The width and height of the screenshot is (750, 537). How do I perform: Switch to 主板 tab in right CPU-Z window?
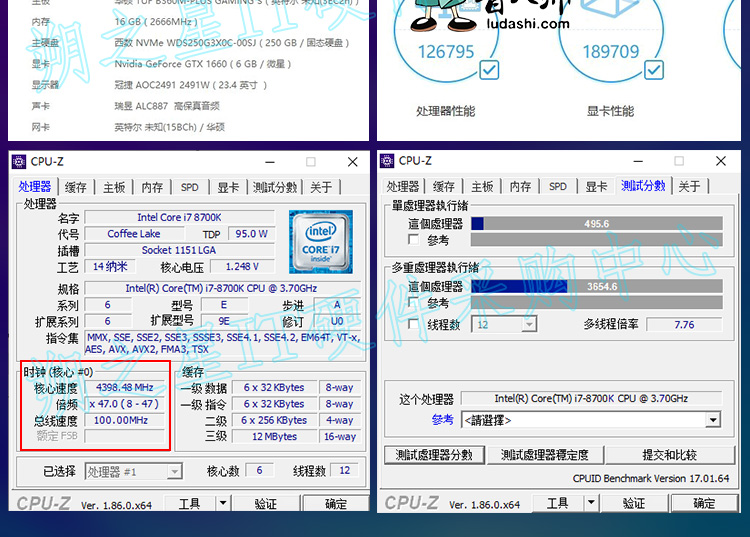click(x=482, y=186)
